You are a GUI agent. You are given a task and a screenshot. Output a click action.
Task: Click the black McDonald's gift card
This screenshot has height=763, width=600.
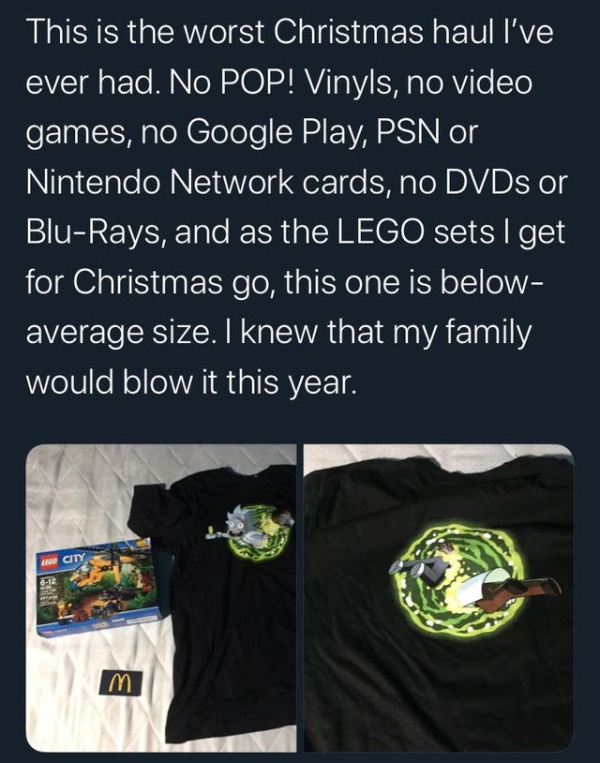[x=122, y=682]
